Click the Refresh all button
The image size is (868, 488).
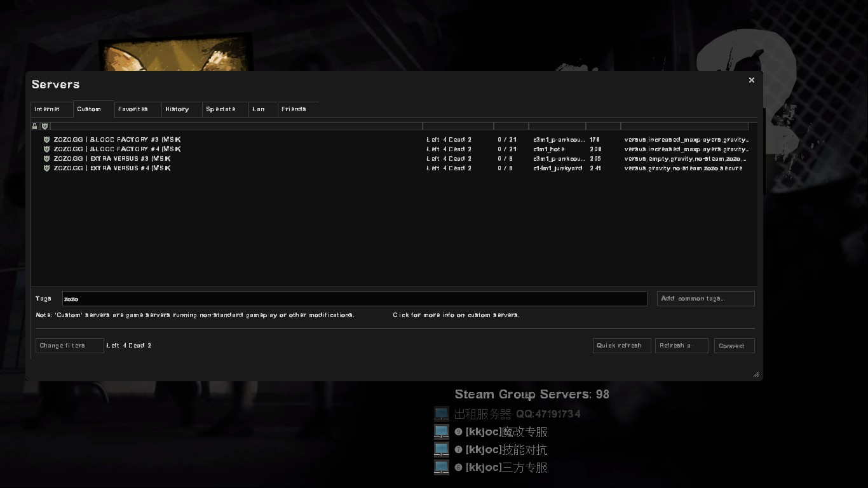pyautogui.click(x=682, y=346)
